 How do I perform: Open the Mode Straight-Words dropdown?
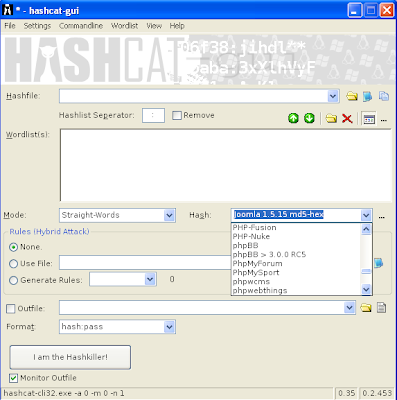pos(169,215)
